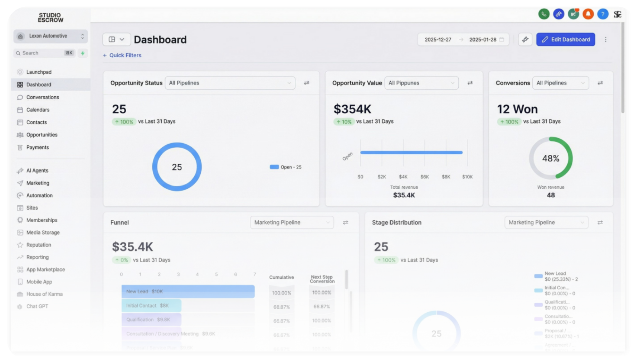Click the Edit Dashboard button
The image size is (644, 360).
pos(566,39)
